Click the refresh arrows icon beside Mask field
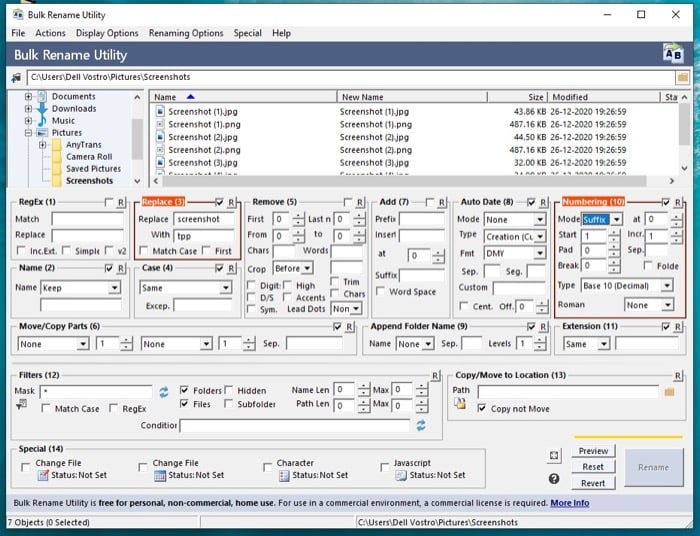 [x=164, y=390]
